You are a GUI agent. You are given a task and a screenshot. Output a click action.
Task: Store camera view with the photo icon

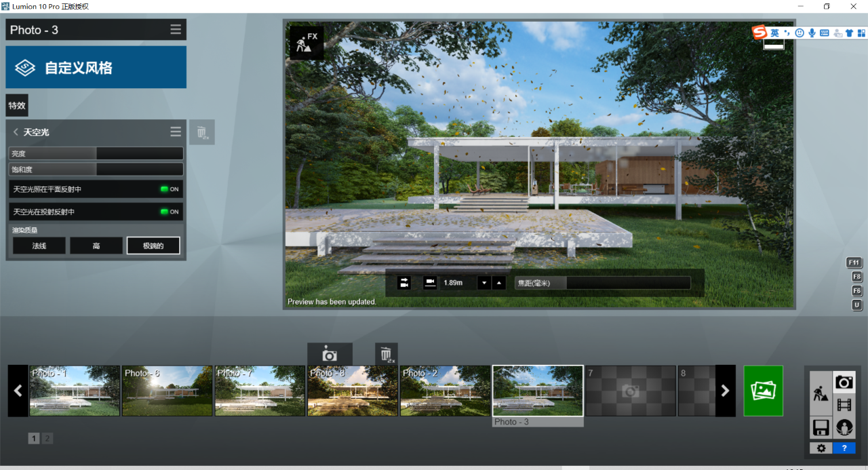pos(330,354)
